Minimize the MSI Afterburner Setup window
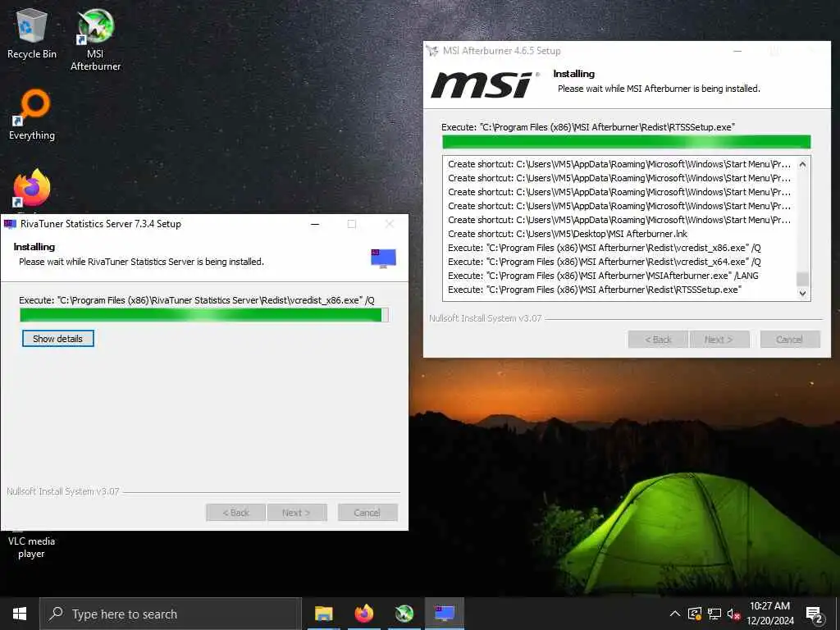 [737, 51]
